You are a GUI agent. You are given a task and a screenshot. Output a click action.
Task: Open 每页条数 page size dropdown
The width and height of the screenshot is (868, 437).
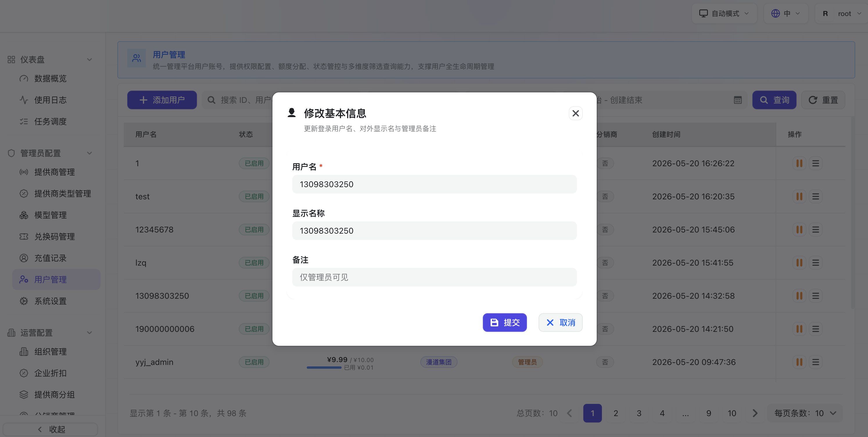(805, 413)
